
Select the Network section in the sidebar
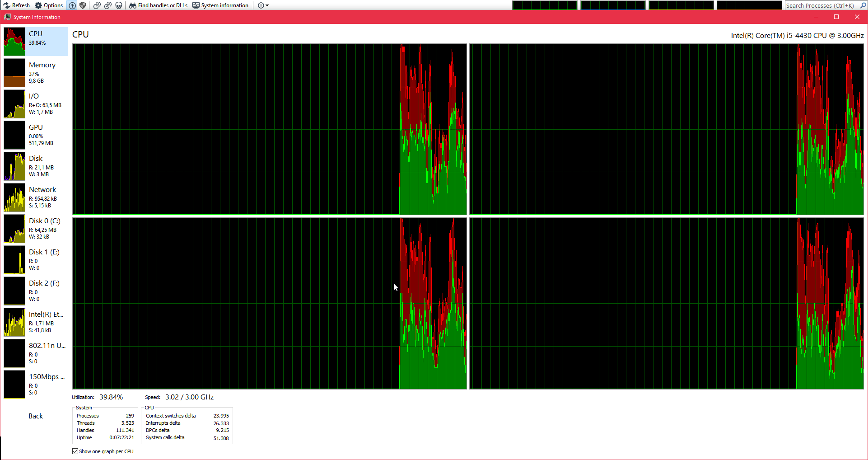(36, 197)
